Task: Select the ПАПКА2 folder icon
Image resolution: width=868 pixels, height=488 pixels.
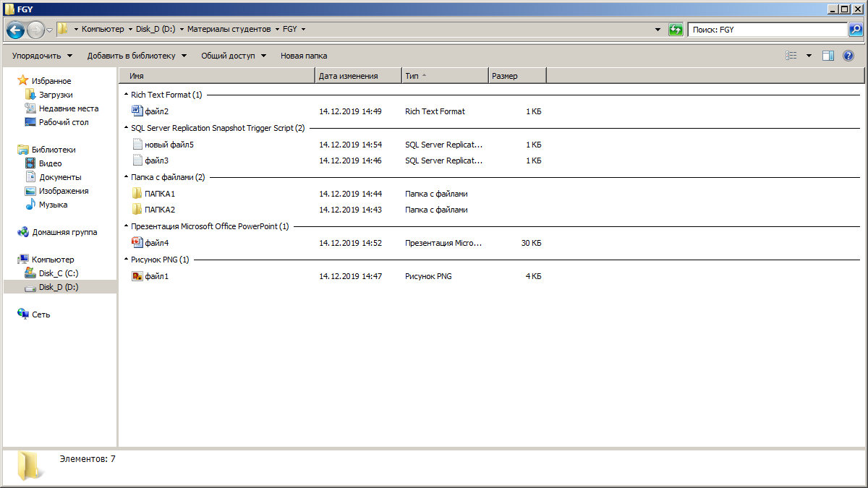Action: tap(137, 209)
